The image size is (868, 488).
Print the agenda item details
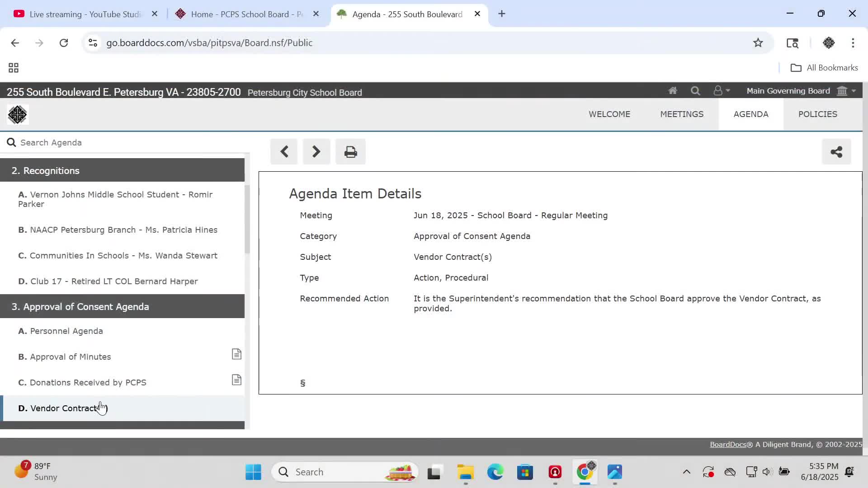(350, 152)
